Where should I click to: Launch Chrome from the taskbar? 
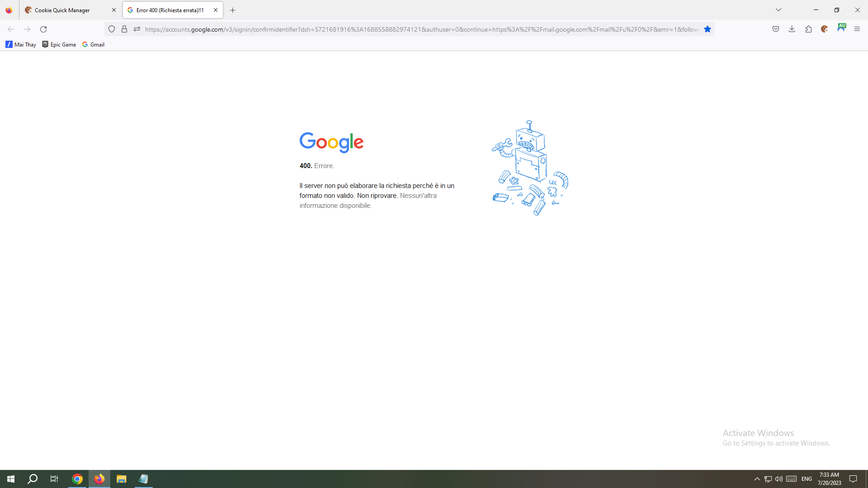tap(77, 479)
